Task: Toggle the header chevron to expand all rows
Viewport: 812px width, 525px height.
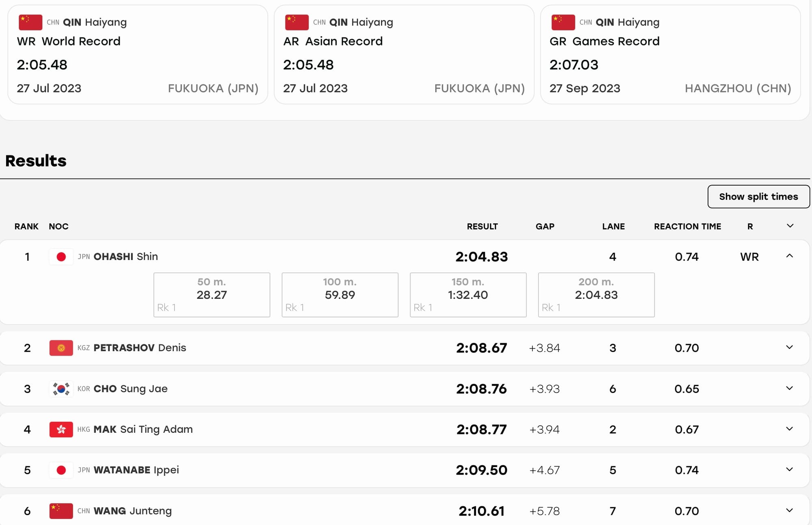Action: [x=790, y=226]
